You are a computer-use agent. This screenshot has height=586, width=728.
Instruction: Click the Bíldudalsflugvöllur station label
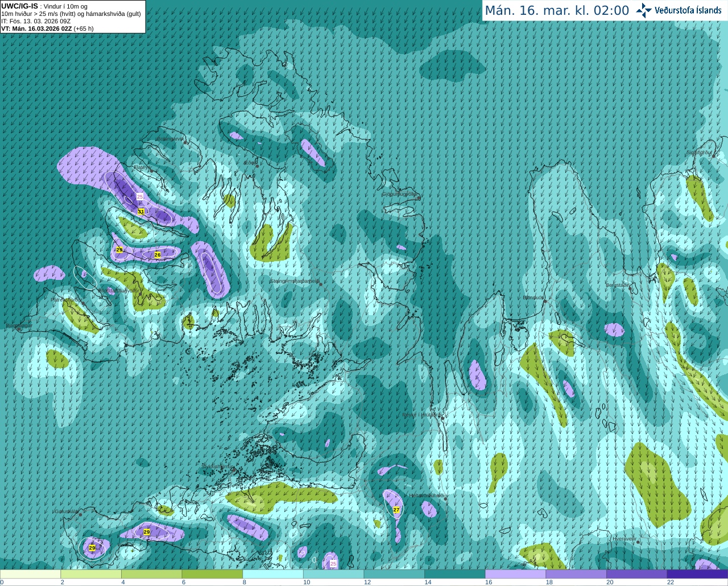(x=119, y=291)
